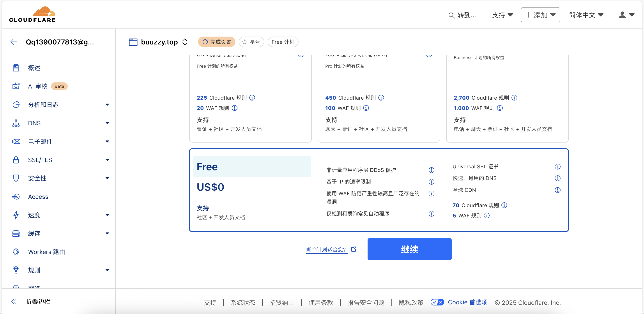Open the 添加 dropdown button
Image resolution: width=644 pixels, height=314 pixels.
pyautogui.click(x=540, y=15)
